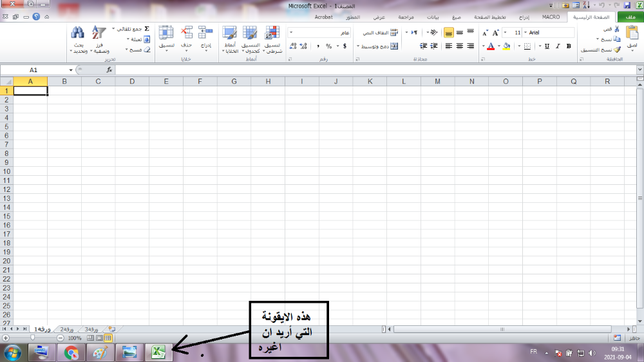Click the Save floppy icon in title bar
The image size is (644, 362).
click(627, 5)
